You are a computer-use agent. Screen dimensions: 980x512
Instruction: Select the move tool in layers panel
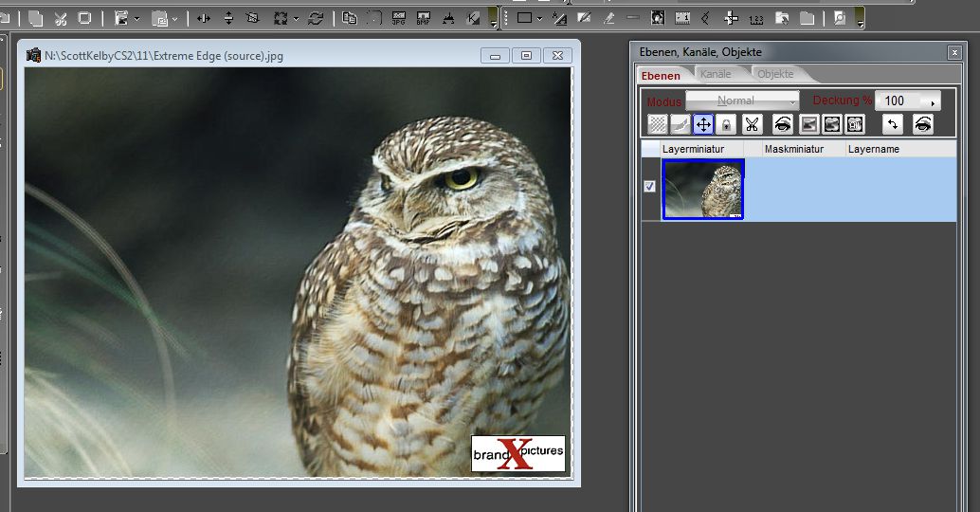click(x=703, y=124)
